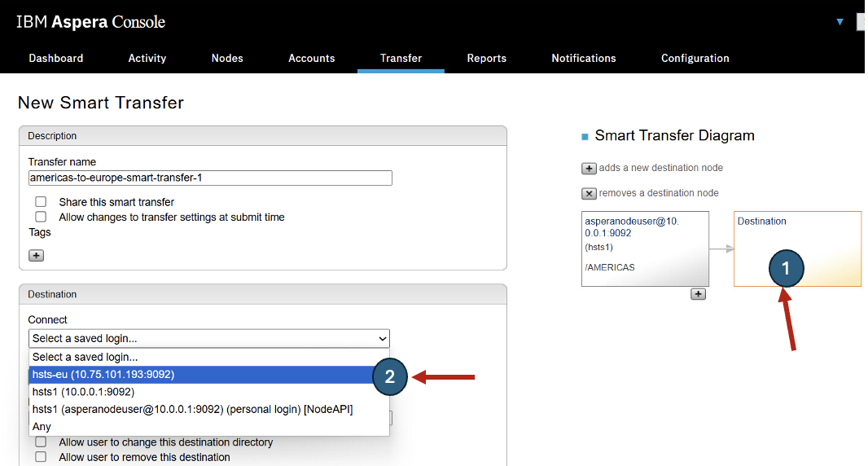The width and height of the screenshot is (868, 466).
Task: Open the Configuration tab
Action: tap(695, 58)
